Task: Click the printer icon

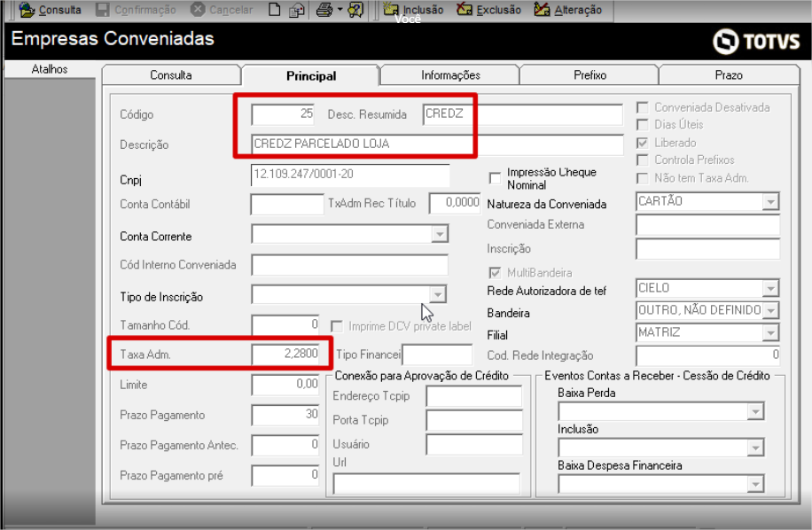Action: (x=324, y=10)
